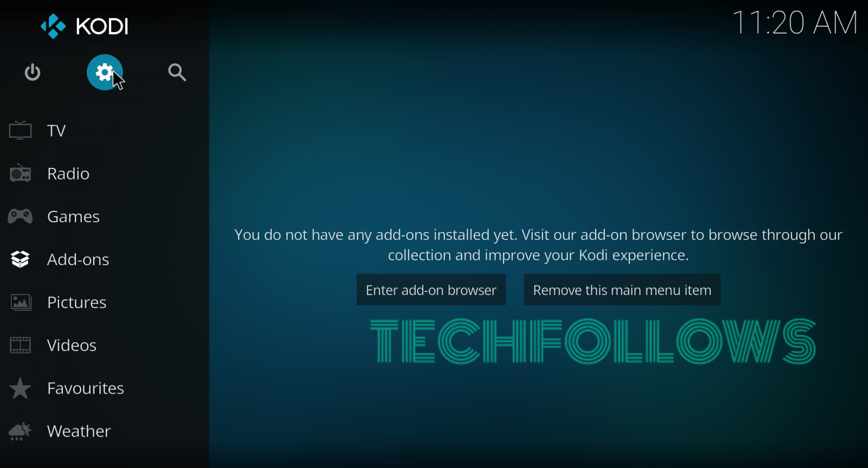Open the Games section label
868x468 pixels.
pyautogui.click(x=73, y=216)
